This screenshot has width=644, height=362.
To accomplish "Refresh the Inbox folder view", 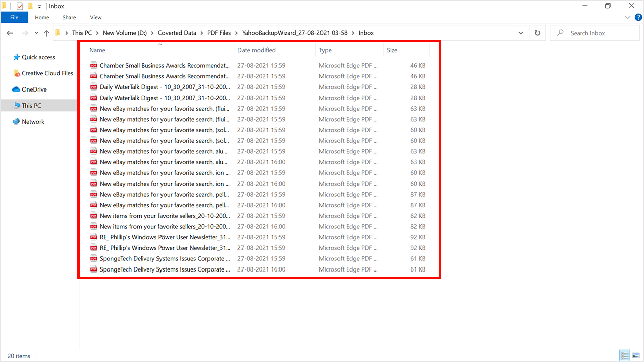I will [x=537, y=33].
